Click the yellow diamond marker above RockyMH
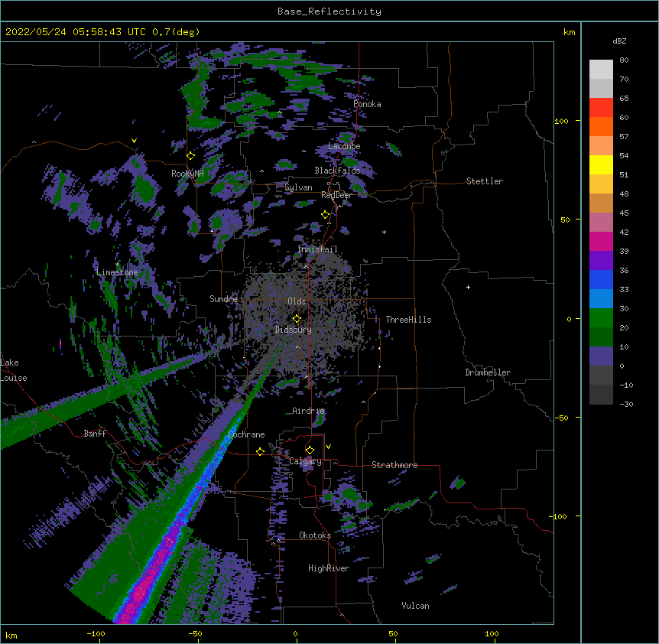This screenshot has height=644, width=659. 191,156
